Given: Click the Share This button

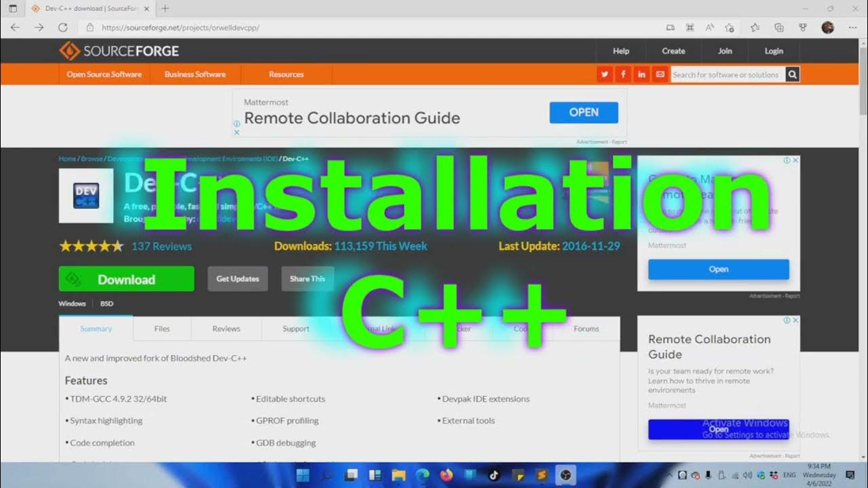Looking at the screenshot, I should pyautogui.click(x=307, y=279).
